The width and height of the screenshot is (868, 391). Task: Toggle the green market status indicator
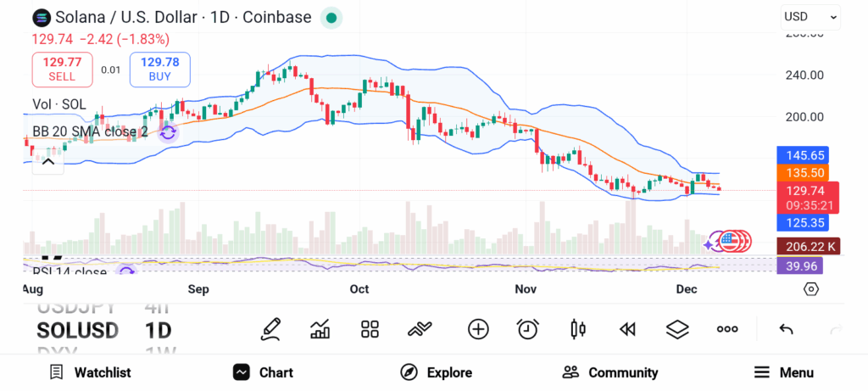tap(331, 17)
